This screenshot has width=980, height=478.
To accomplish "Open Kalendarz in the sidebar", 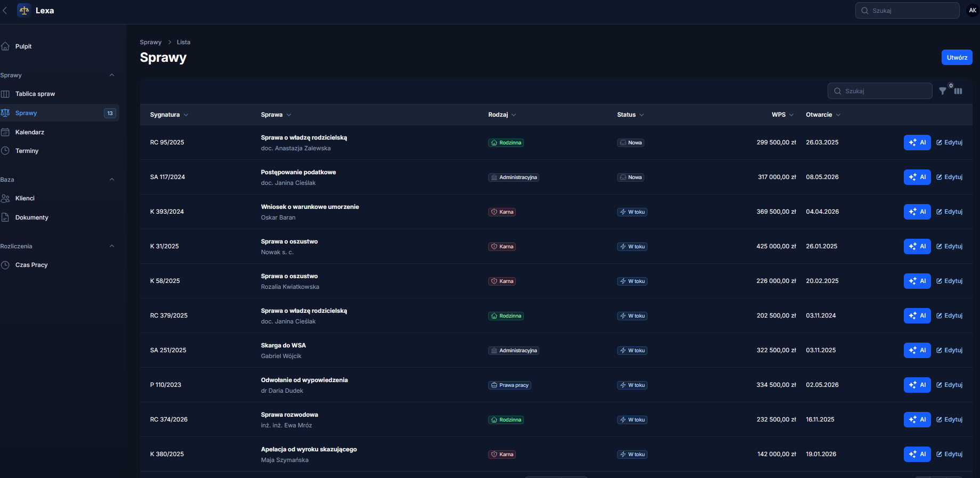I will click(x=60, y=132).
